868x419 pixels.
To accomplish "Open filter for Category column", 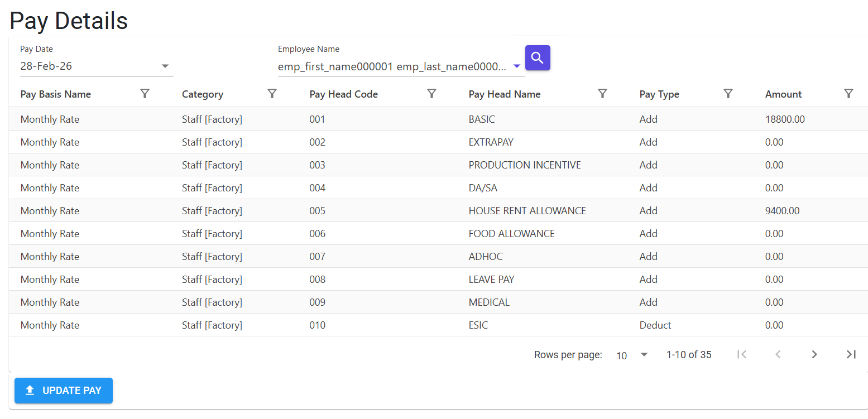I will coord(272,94).
